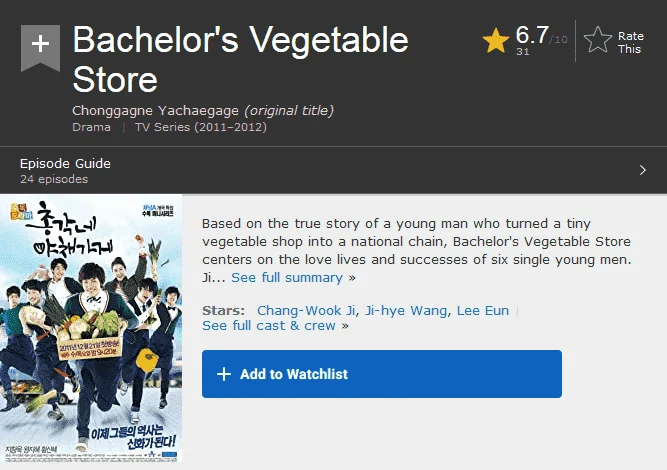Image resolution: width=667 pixels, height=470 pixels.
Task: Expand the Episode Guide chevron arrow
Action: (x=642, y=170)
